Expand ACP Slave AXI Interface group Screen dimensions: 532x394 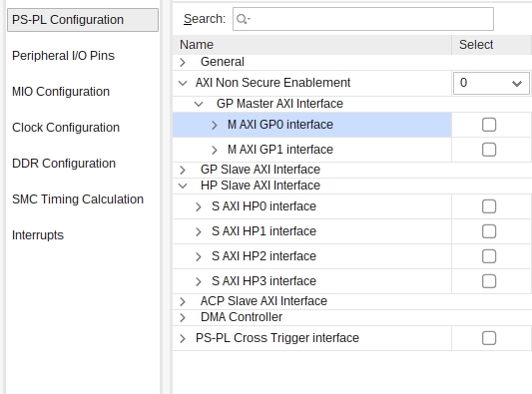click(x=183, y=301)
